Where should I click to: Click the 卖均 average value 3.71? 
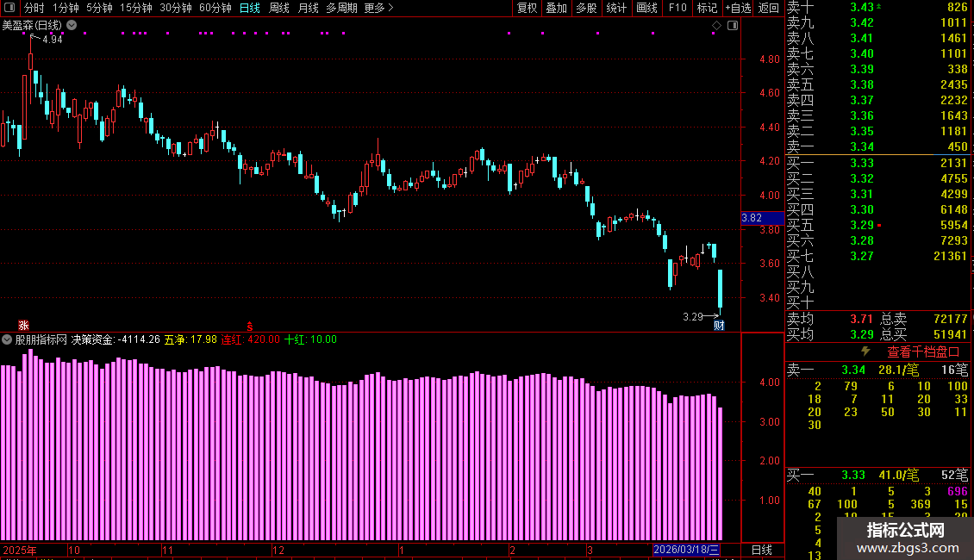pos(862,319)
